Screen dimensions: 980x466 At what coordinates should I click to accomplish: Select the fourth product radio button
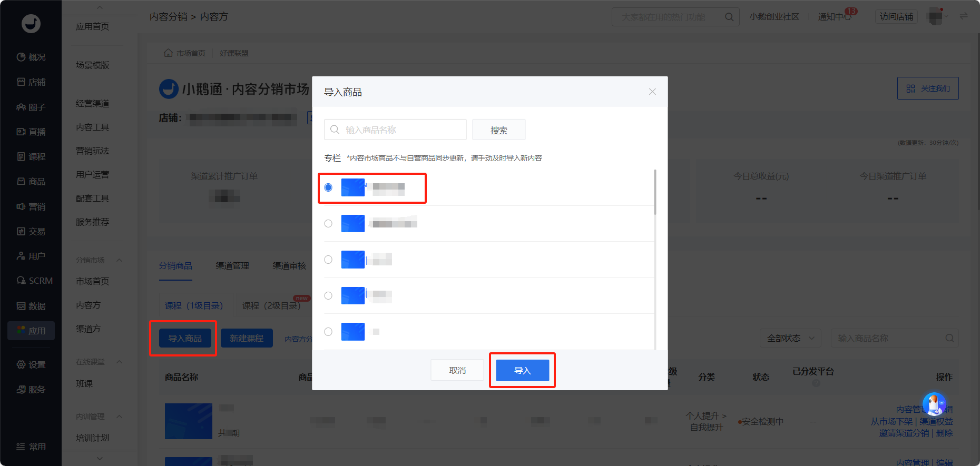click(328, 295)
